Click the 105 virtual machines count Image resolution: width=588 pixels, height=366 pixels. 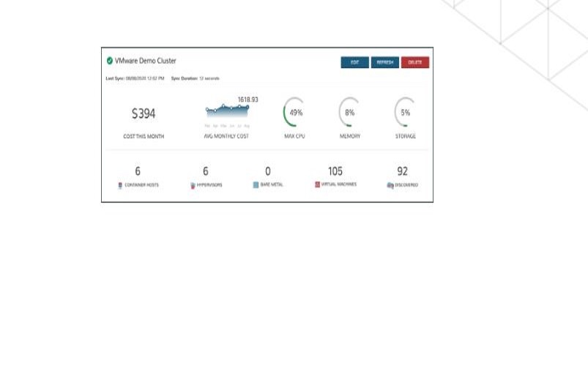tap(335, 171)
